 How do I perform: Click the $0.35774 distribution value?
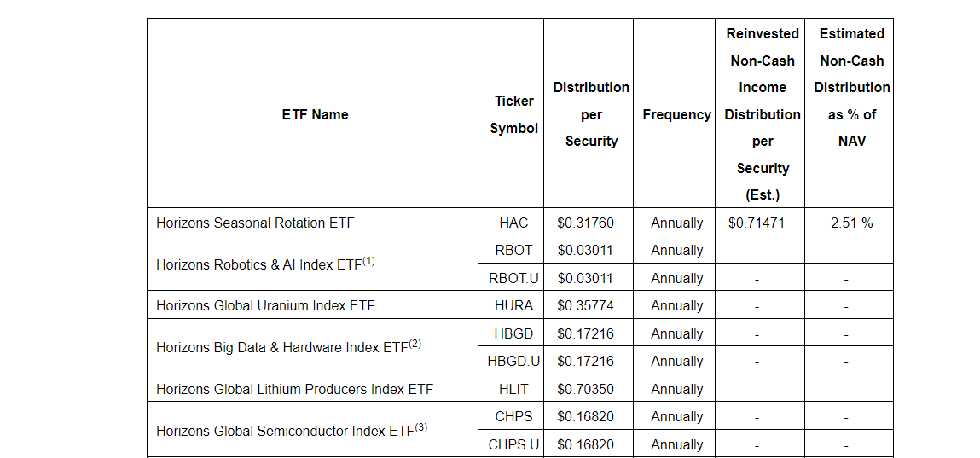(585, 305)
